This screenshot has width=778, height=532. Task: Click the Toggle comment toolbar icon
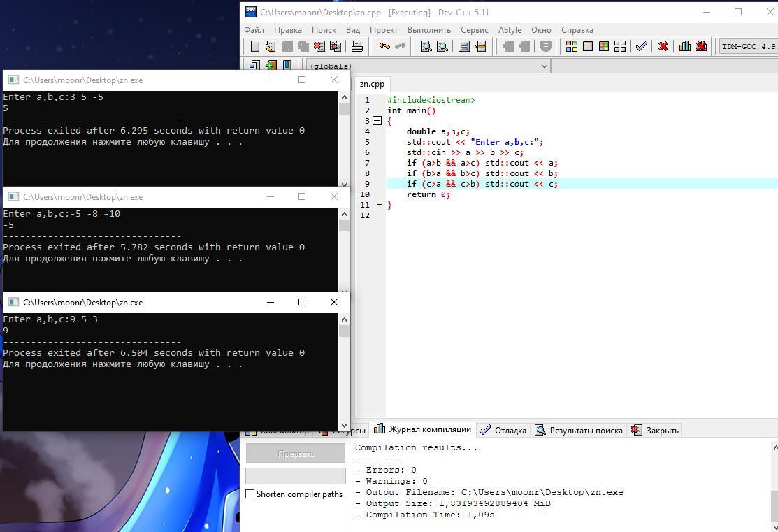pos(546,46)
